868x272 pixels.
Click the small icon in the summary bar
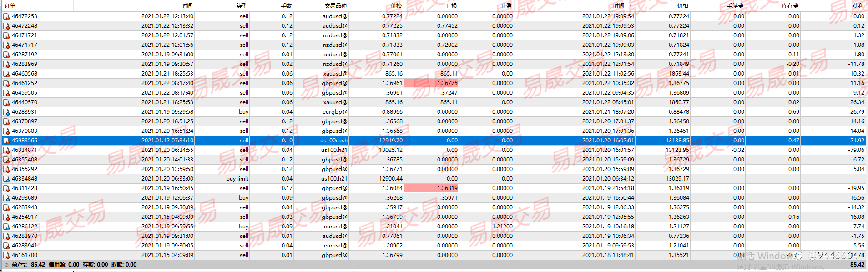pos(6,265)
